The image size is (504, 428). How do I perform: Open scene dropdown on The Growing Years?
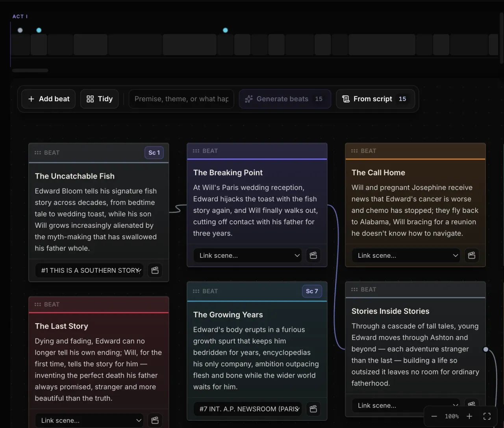tap(248, 409)
